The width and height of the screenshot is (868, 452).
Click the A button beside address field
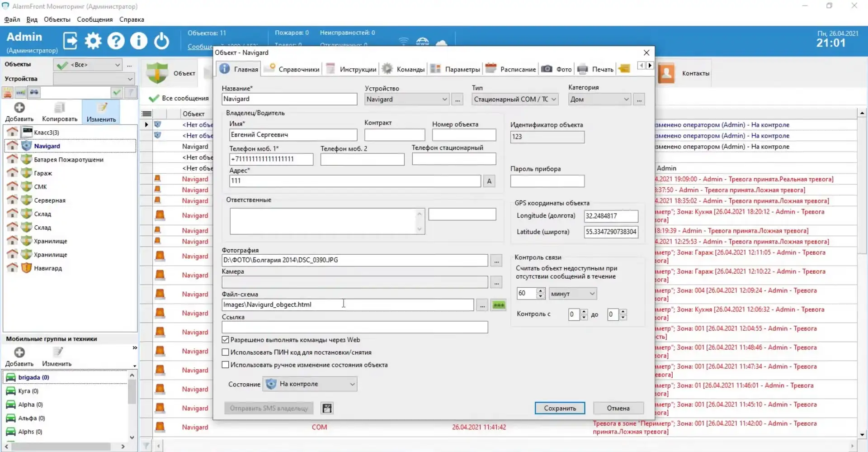tap(489, 181)
